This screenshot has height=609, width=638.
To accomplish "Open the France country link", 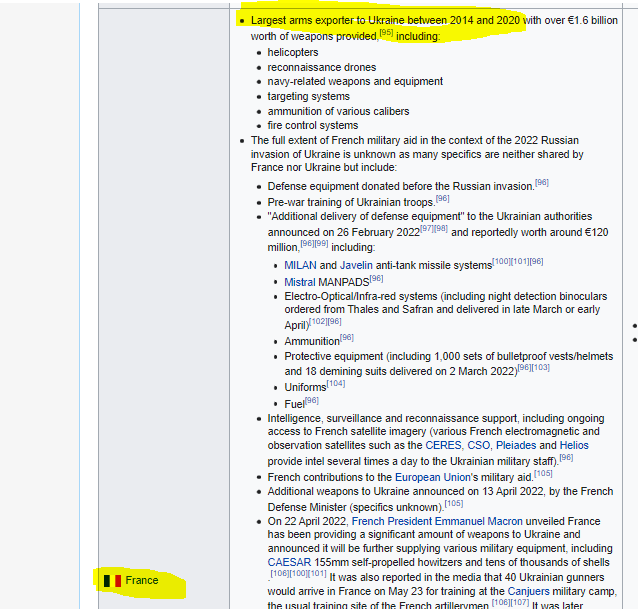I will (x=142, y=580).
